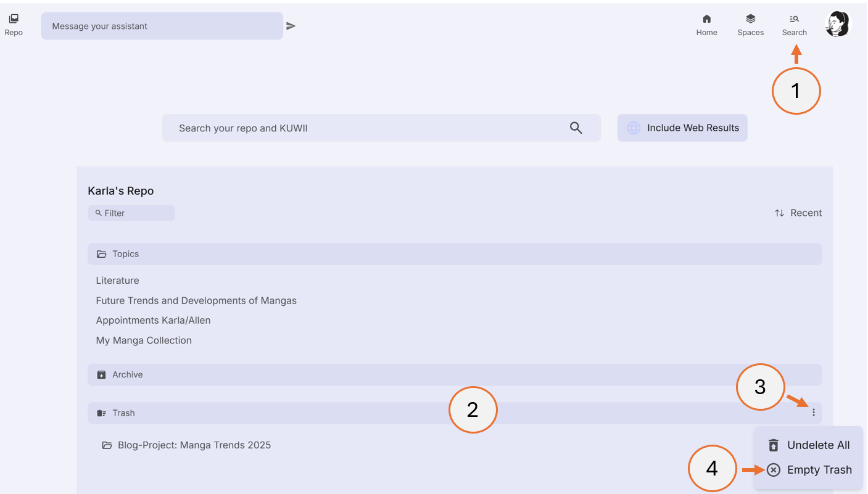
Task: Open the My Manga Collection topic
Action: [144, 340]
